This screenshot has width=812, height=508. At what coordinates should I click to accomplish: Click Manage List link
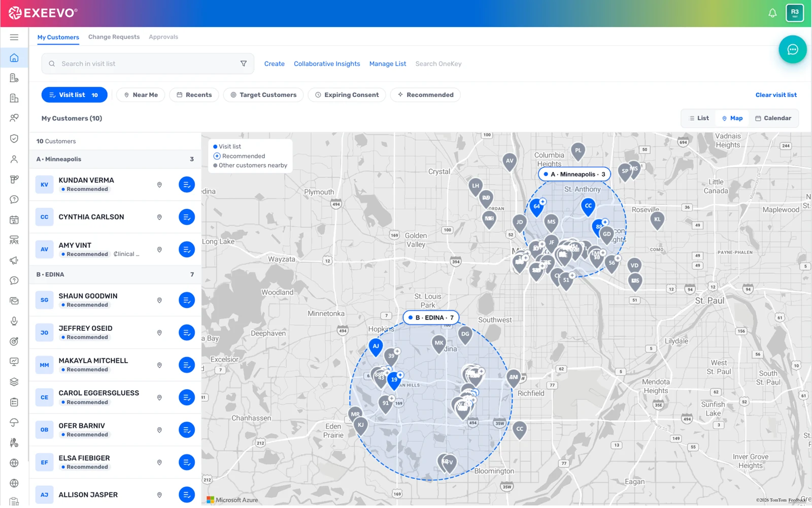(x=388, y=64)
